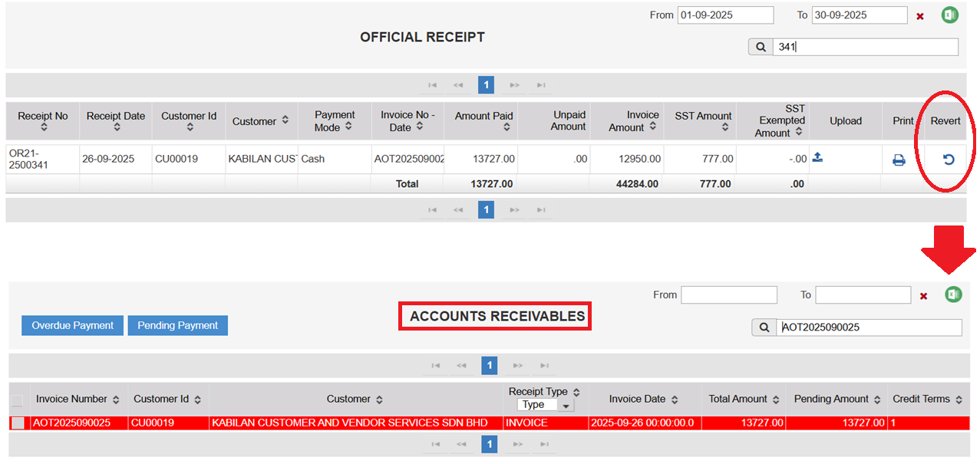Select the INVOICE receipt type cell
Image resolution: width=980 pixels, height=464 pixels.
(x=545, y=423)
